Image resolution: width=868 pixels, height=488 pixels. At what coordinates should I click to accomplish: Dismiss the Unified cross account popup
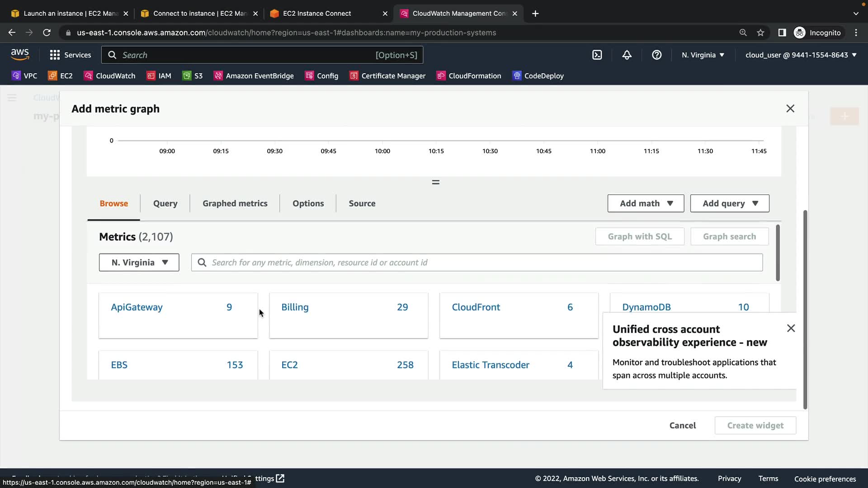click(791, 328)
